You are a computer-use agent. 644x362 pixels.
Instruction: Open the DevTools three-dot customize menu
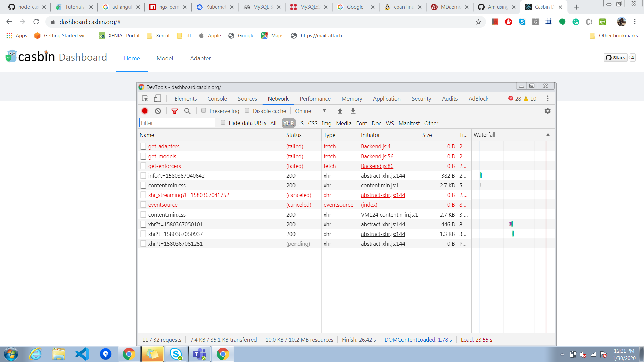point(548,98)
